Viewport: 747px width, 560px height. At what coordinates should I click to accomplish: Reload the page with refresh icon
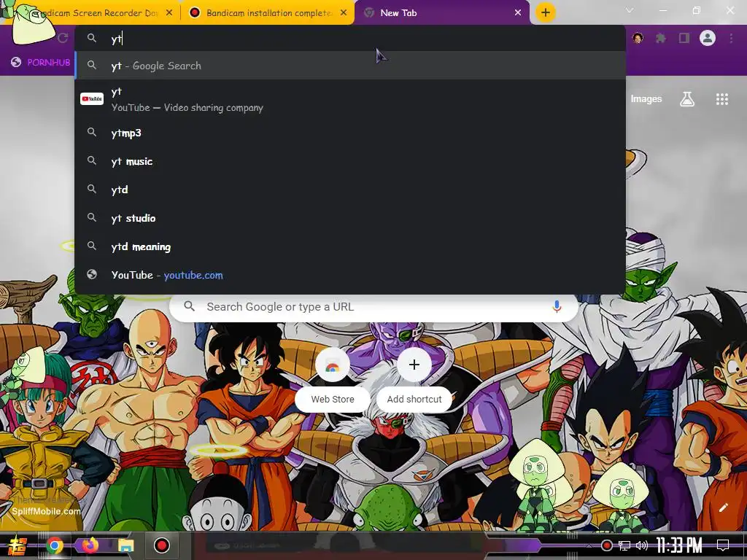(x=63, y=38)
